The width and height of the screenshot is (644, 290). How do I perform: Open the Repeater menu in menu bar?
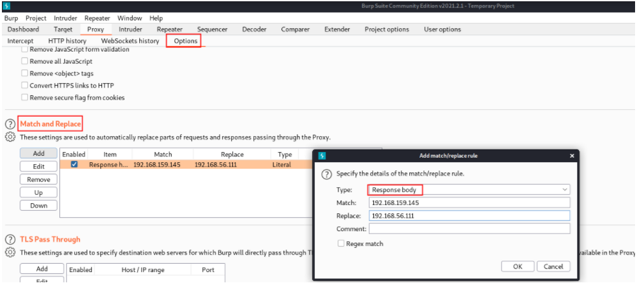98,18
